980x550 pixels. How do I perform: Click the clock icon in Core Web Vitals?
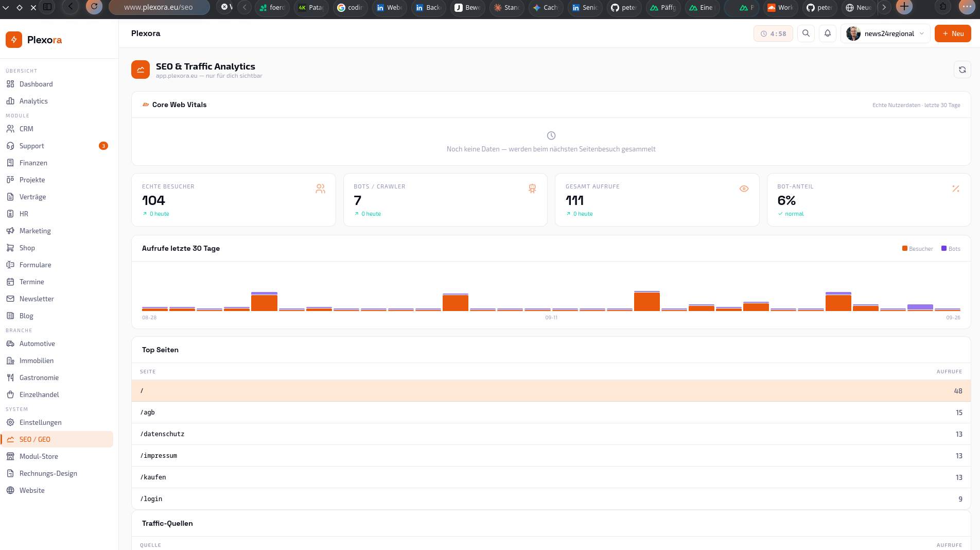tap(551, 135)
